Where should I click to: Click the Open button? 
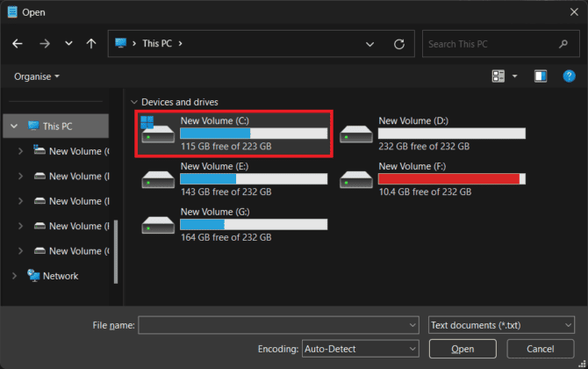click(463, 348)
